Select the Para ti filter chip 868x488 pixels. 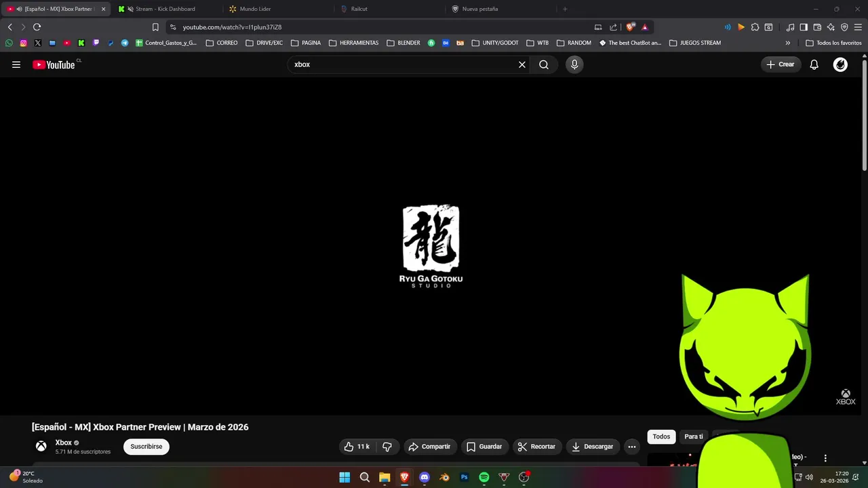tap(693, 436)
